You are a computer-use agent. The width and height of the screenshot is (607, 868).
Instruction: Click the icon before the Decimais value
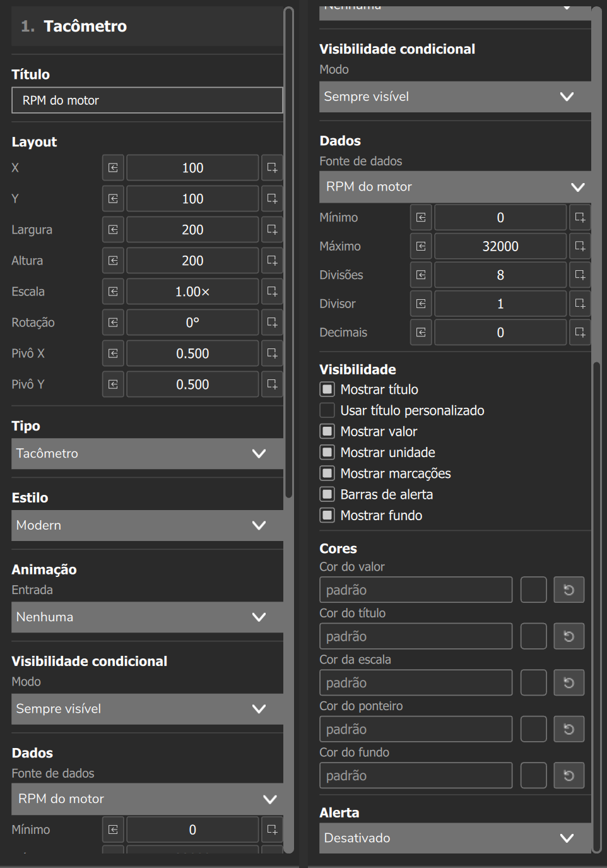(x=421, y=333)
